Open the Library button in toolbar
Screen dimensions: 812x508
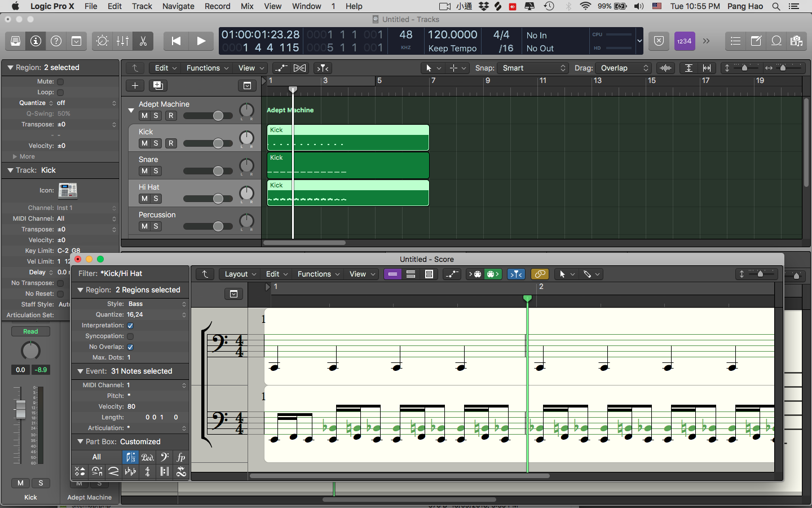click(15, 41)
